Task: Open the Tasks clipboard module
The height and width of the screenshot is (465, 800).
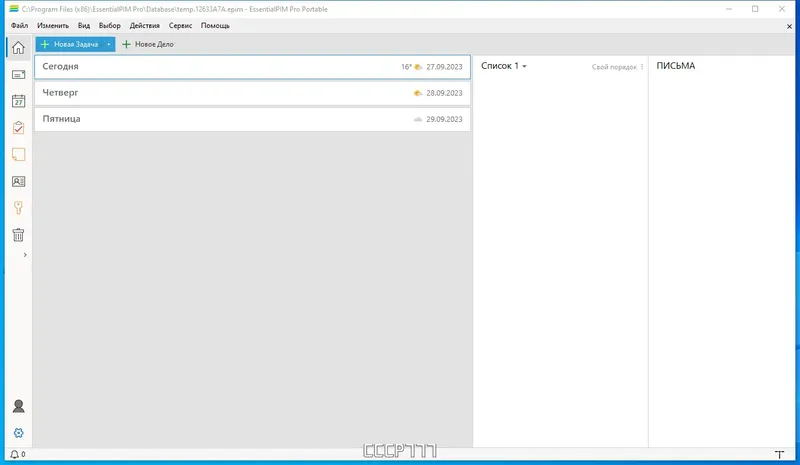Action: (x=18, y=128)
